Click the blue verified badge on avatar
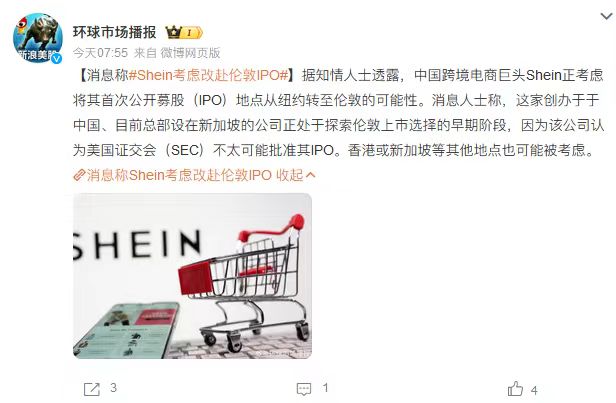Viewport: 616px width, 403px height. click(x=57, y=59)
